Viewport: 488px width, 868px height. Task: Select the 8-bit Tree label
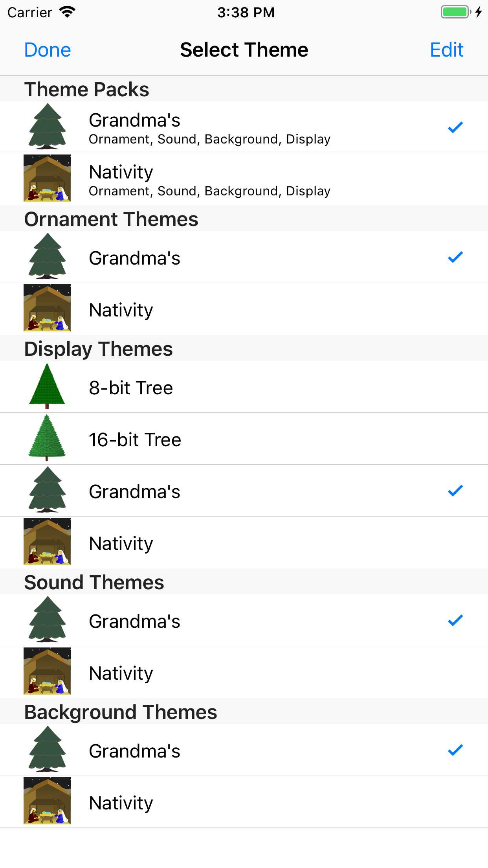(131, 388)
